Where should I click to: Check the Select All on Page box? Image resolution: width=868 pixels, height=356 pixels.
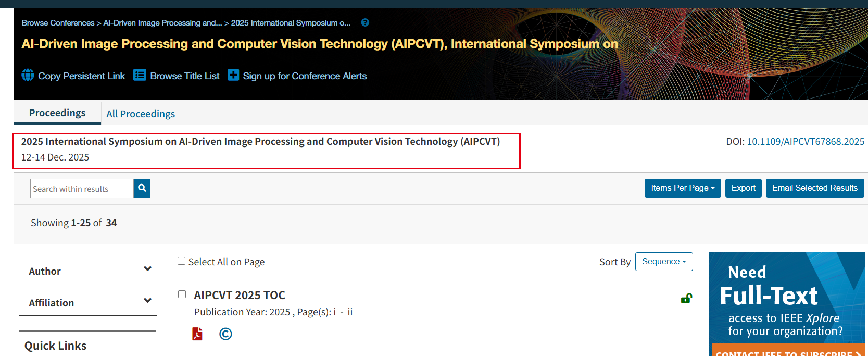coord(182,261)
